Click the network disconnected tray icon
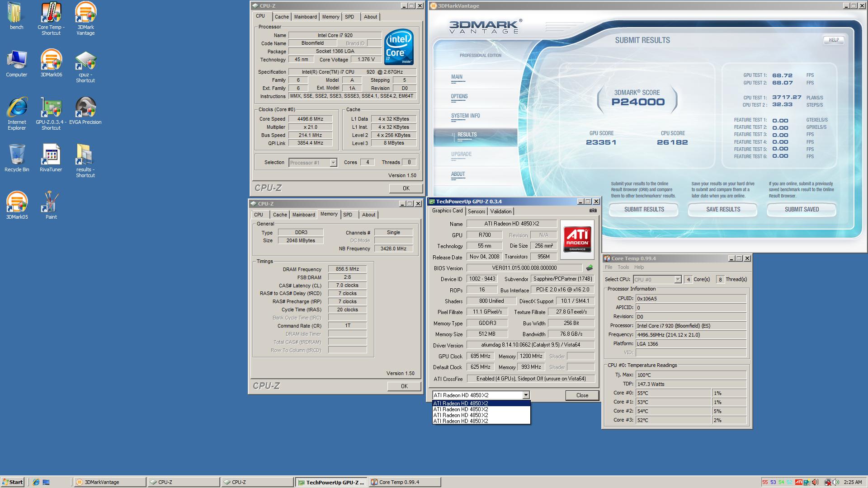 [828, 482]
